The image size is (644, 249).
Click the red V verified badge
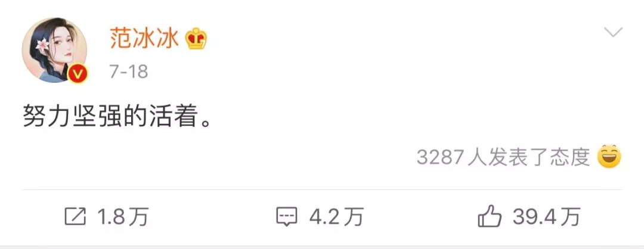tap(77, 74)
